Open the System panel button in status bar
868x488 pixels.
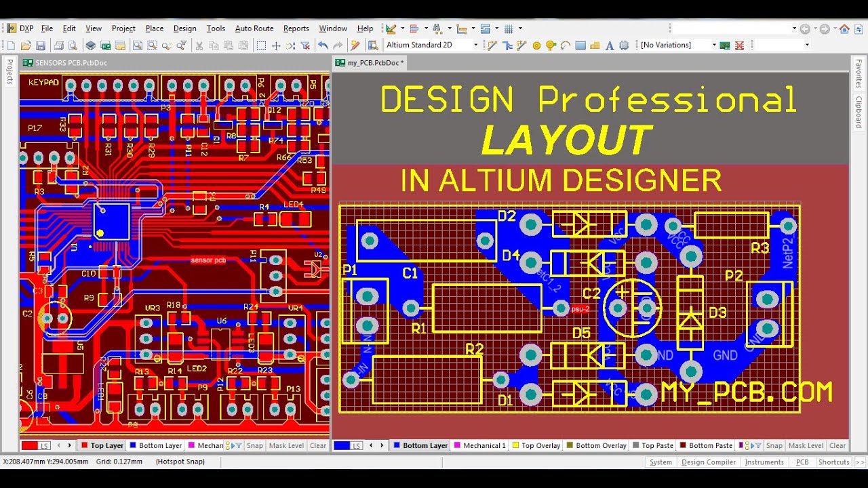tap(660, 462)
